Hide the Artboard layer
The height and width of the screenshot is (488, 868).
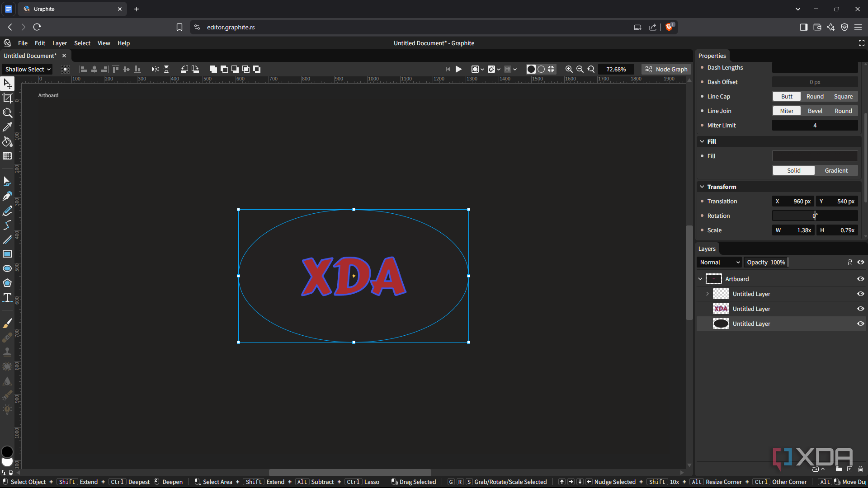[861, 279]
